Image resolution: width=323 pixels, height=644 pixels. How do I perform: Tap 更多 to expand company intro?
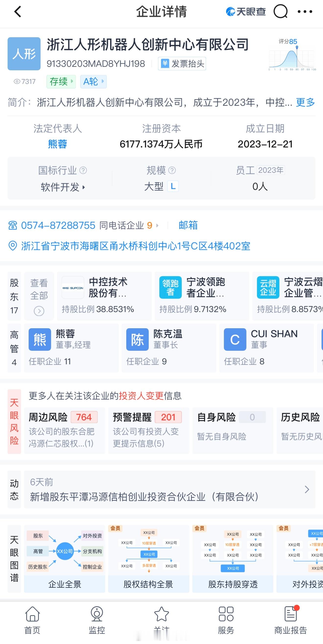point(305,102)
